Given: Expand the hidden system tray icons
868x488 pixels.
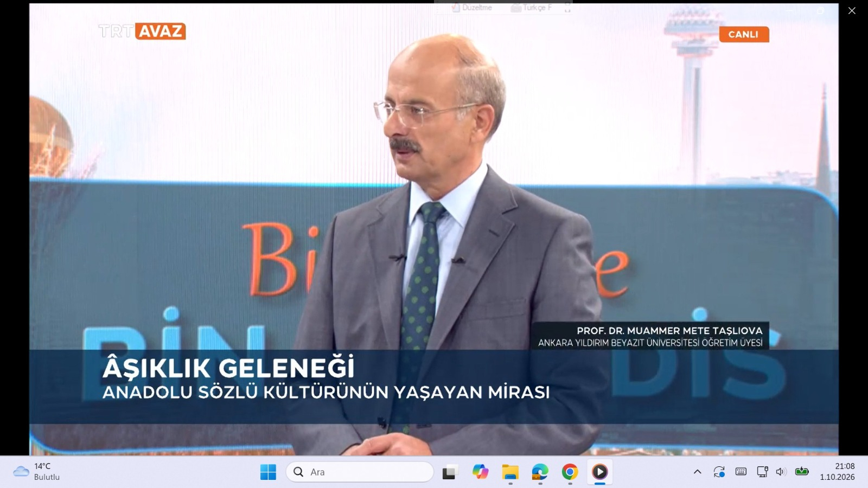Looking at the screenshot, I should 698,472.
